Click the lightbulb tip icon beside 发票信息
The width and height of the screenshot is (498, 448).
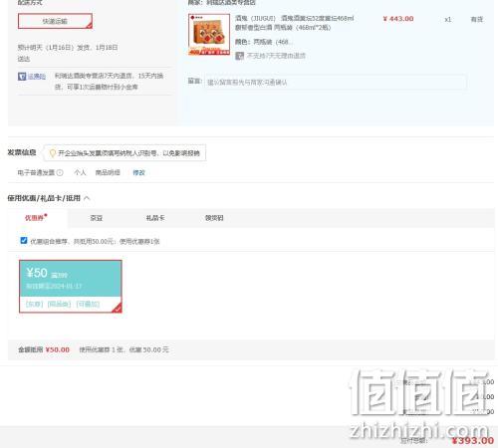[52, 153]
